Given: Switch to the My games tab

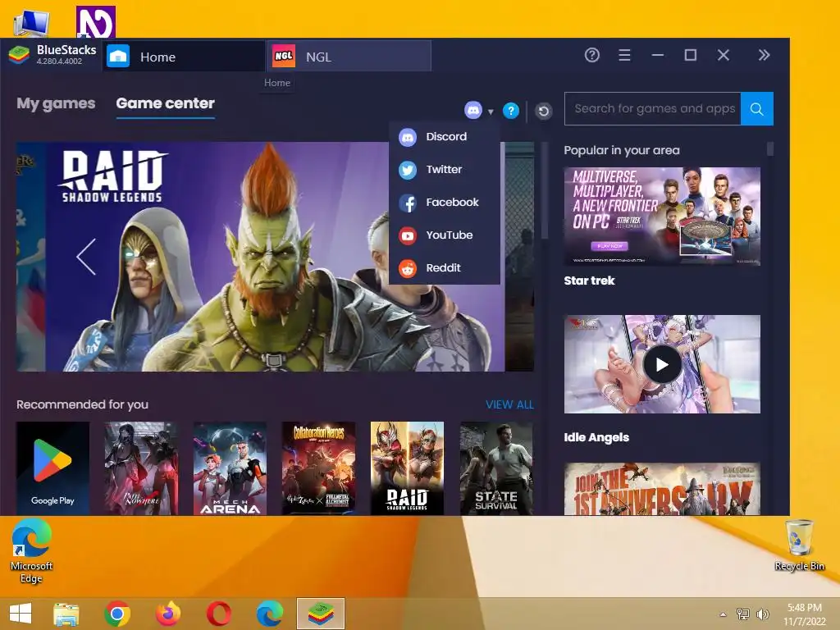Looking at the screenshot, I should pos(56,103).
